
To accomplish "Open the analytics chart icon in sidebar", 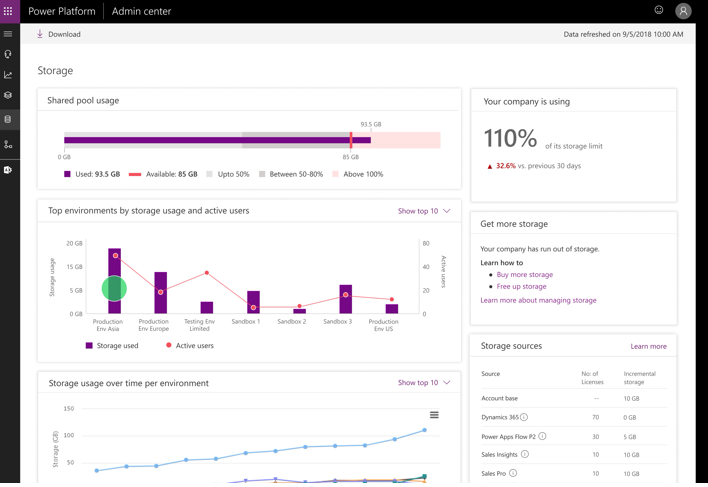I will click(x=8, y=75).
